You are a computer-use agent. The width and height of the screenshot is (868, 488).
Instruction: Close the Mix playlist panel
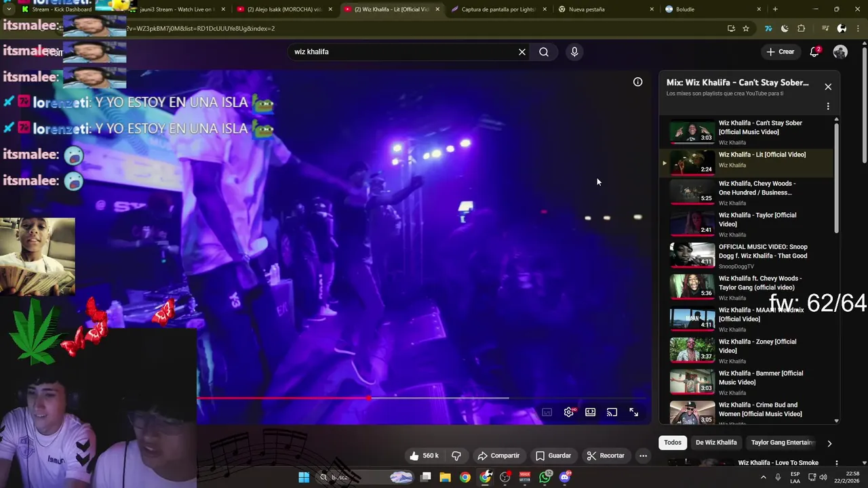point(828,87)
